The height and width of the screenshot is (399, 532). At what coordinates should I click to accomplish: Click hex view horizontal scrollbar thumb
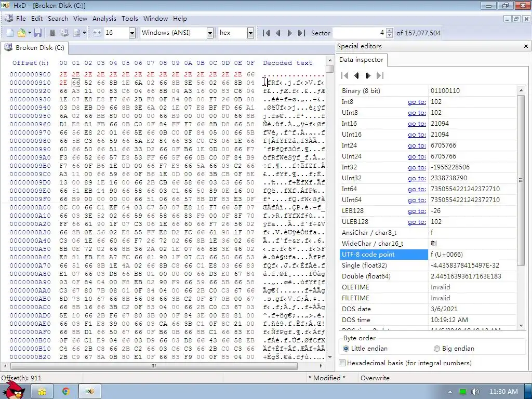point(154,366)
